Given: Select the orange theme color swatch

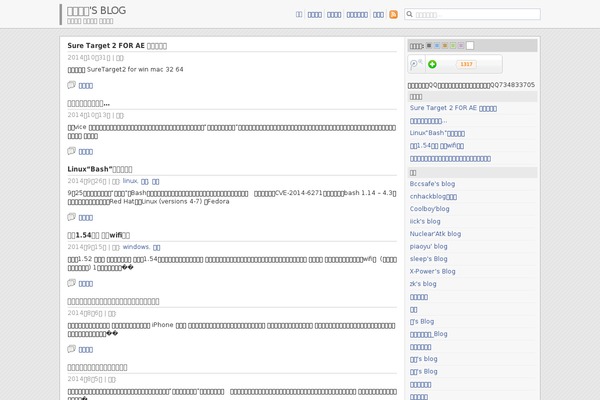Looking at the screenshot, I should 445,46.
